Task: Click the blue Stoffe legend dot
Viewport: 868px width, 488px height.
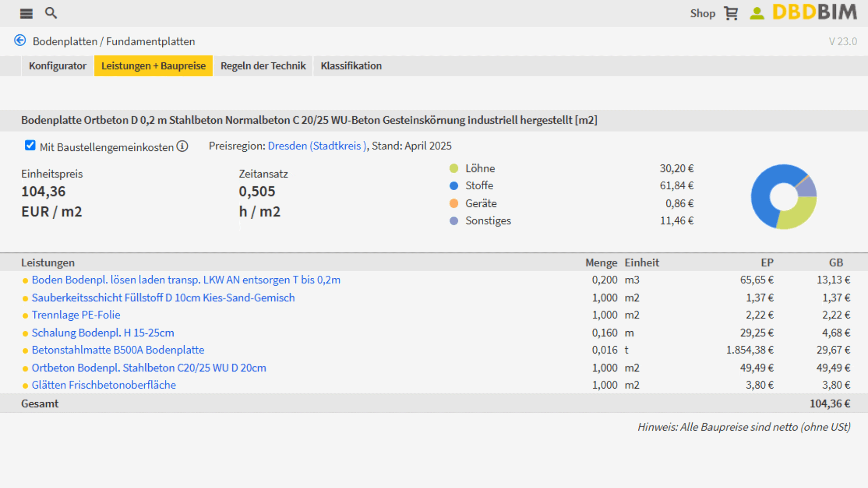Action: click(x=454, y=186)
